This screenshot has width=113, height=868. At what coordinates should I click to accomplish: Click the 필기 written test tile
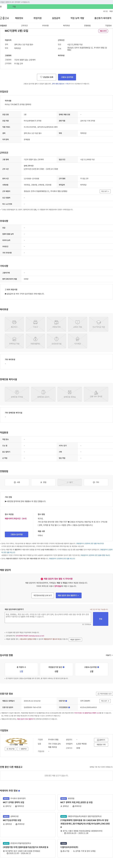point(69,482)
